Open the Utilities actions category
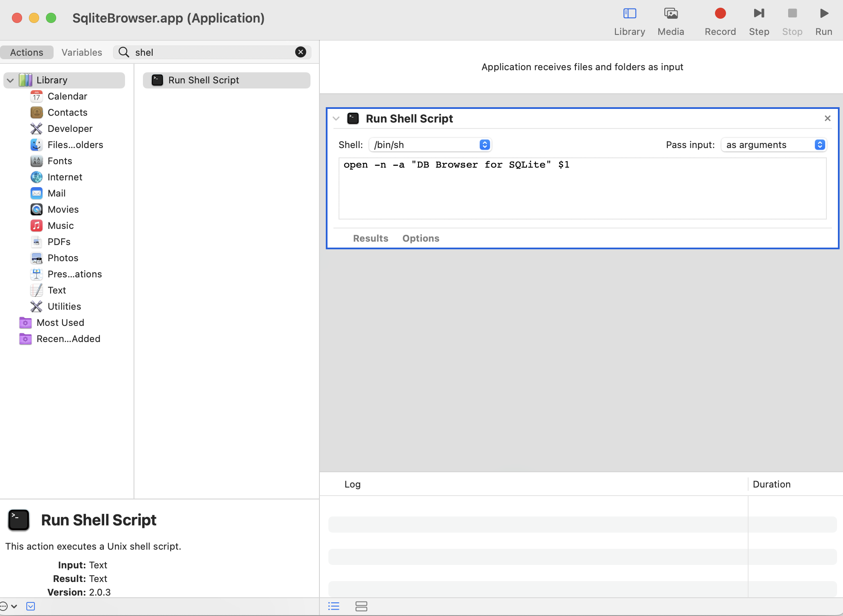Image resolution: width=843 pixels, height=616 pixels. [64, 306]
